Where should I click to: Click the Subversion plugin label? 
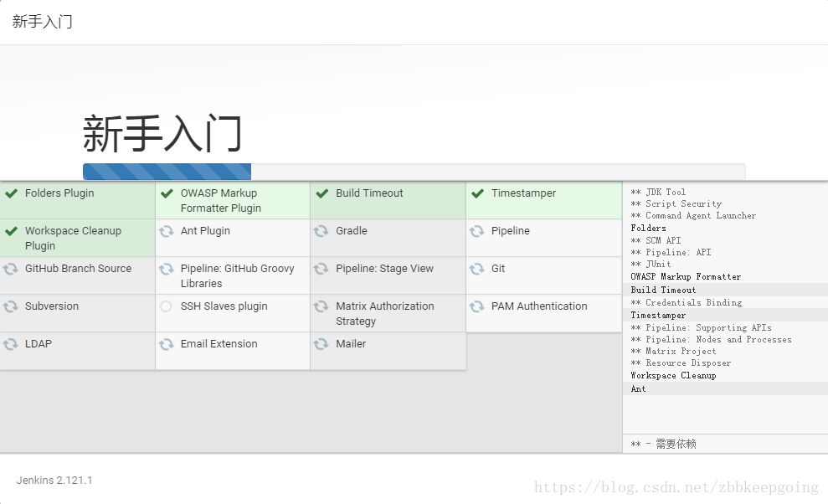coord(52,306)
